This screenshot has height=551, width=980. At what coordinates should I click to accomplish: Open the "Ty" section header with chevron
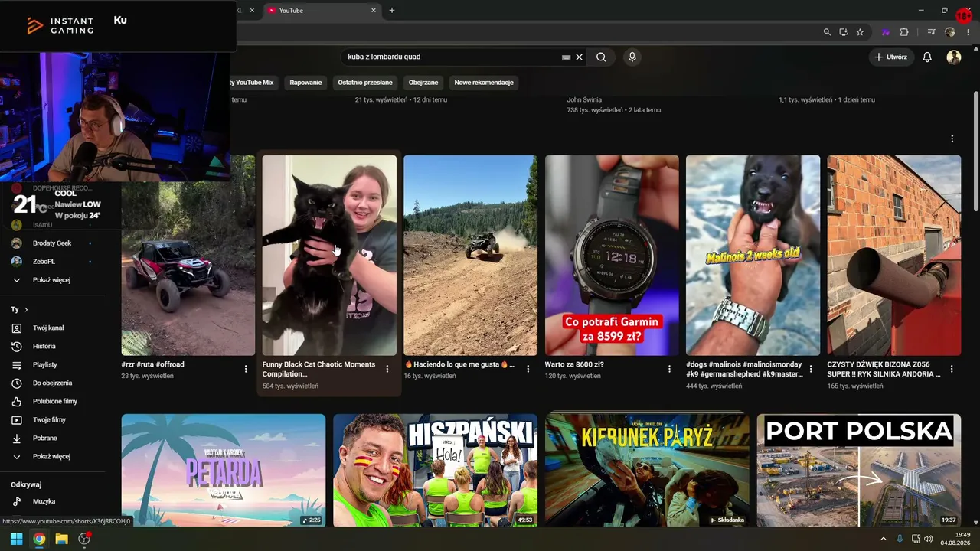20,309
